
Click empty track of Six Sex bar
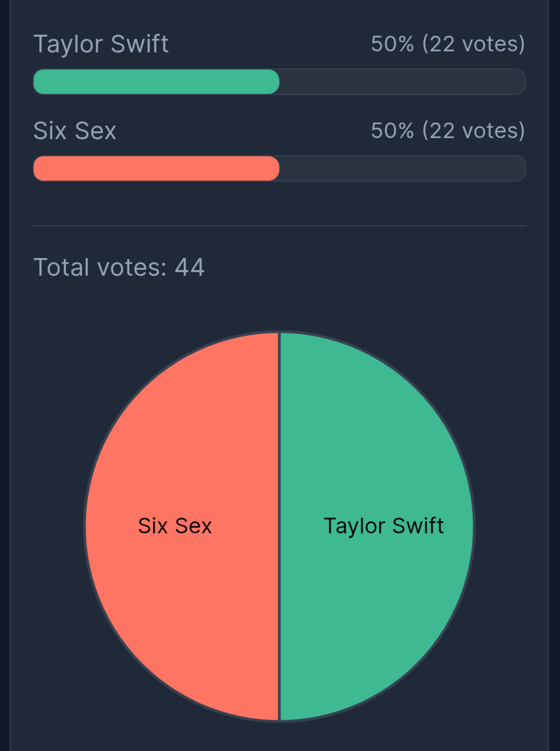[x=403, y=168]
